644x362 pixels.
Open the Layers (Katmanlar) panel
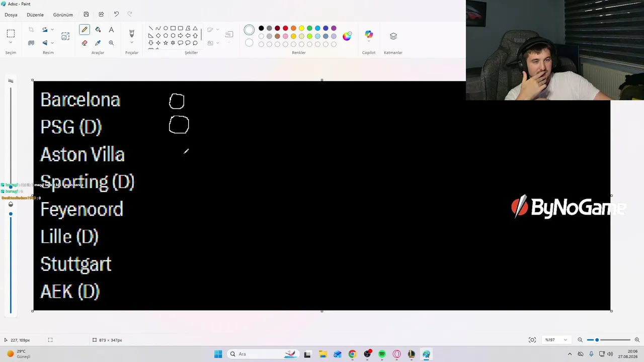click(x=393, y=36)
